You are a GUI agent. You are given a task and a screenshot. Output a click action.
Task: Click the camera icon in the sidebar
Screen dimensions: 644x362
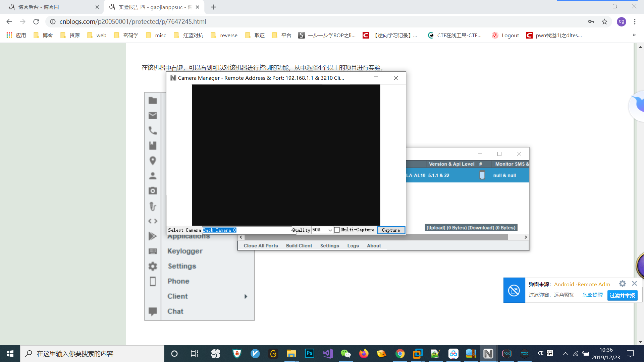(153, 191)
